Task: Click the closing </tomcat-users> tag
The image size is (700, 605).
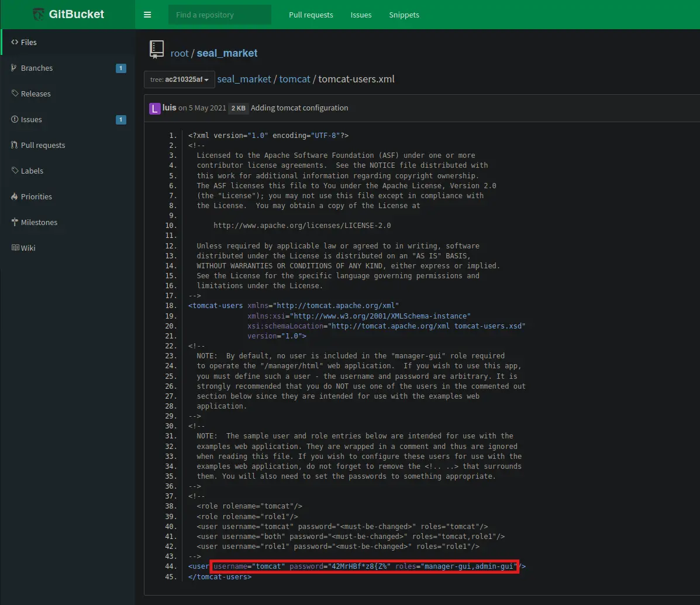Action: pyautogui.click(x=220, y=576)
